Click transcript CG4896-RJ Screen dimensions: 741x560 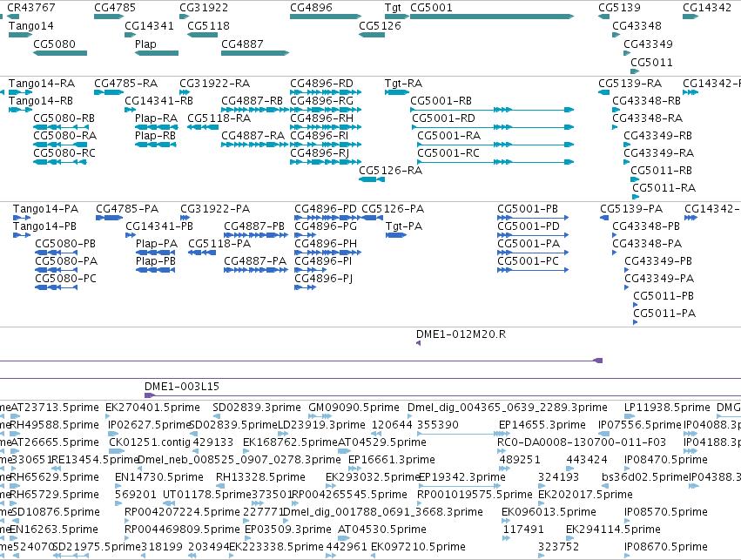[x=326, y=162]
